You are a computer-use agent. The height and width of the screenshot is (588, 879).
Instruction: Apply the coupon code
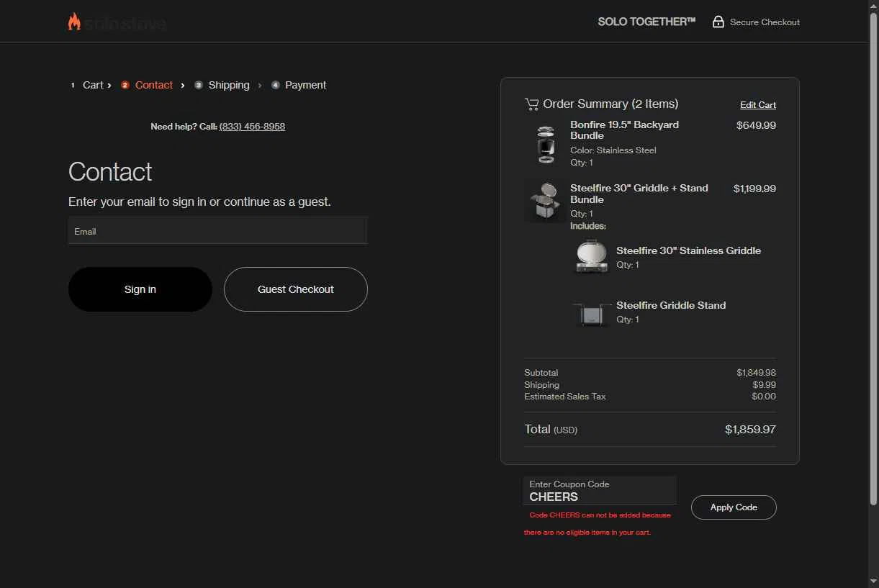[x=734, y=507]
